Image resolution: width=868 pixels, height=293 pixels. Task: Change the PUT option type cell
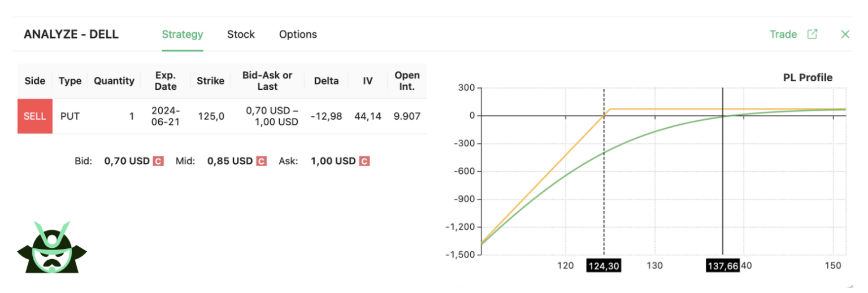pos(70,116)
